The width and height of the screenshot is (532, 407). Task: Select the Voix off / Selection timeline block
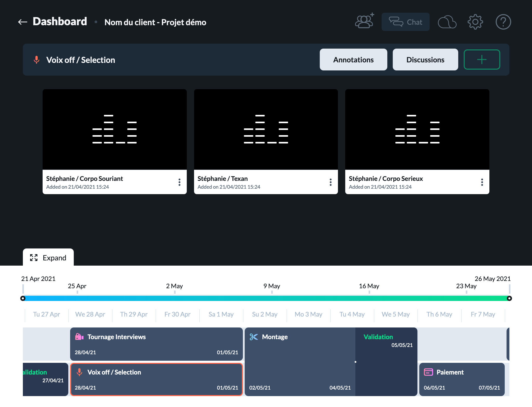156,379
